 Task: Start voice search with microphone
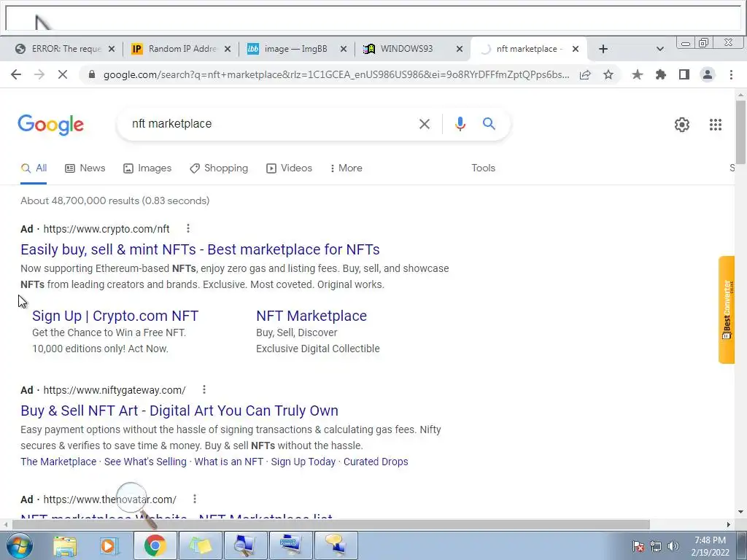pyautogui.click(x=460, y=124)
